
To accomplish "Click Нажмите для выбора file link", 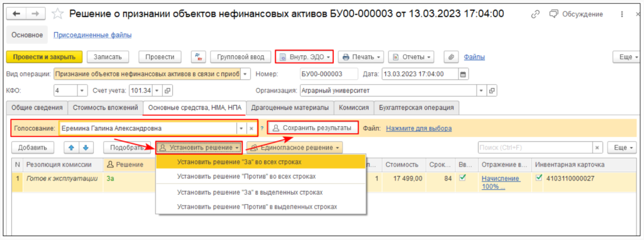I will click(419, 128).
